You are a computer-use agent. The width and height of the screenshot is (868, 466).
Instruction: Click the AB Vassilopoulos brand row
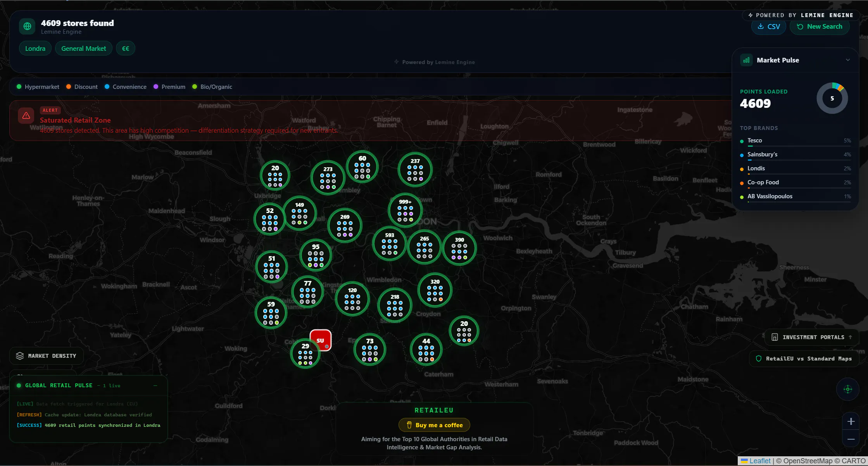(795, 197)
